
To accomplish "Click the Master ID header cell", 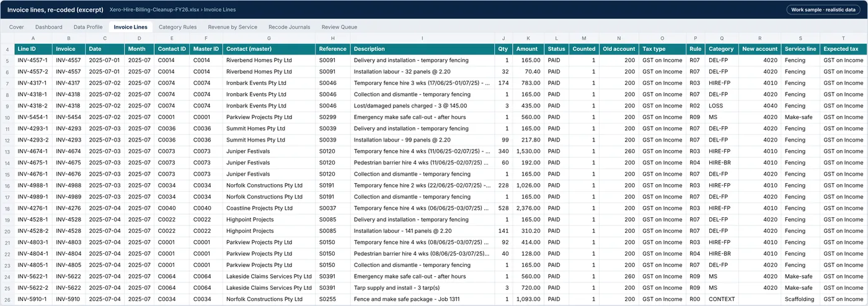I will [x=206, y=49].
